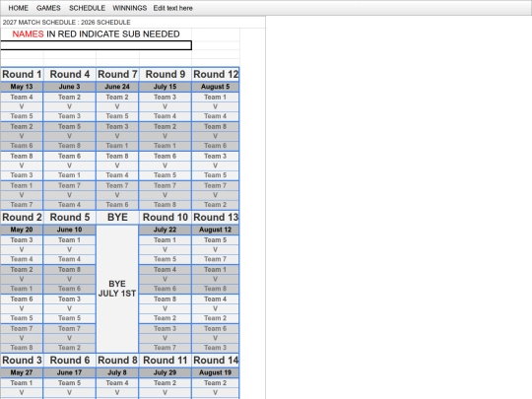Click the 'August 5' date cell

[216, 87]
